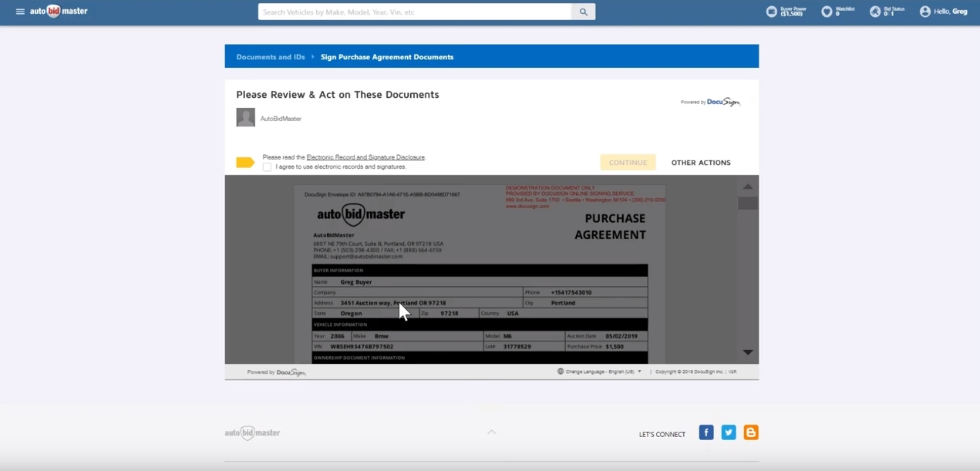980x471 pixels.
Task: Click the search magnifier button
Action: click(583, 12)
